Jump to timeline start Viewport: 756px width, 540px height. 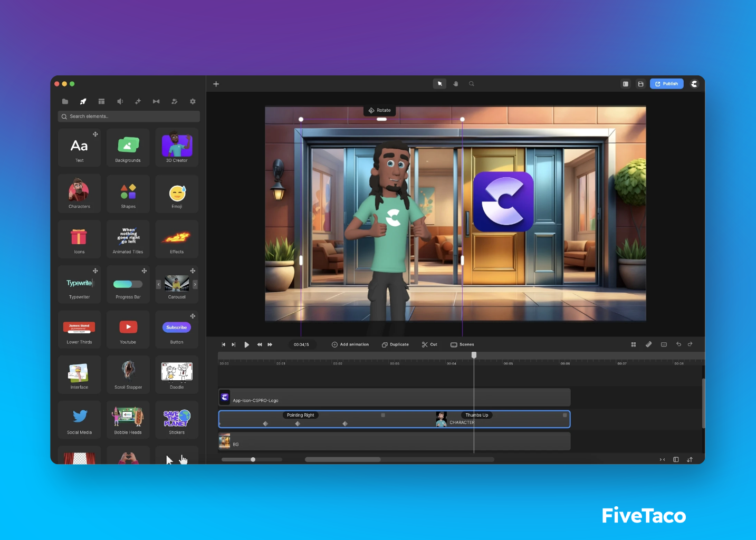click(224, 344)
